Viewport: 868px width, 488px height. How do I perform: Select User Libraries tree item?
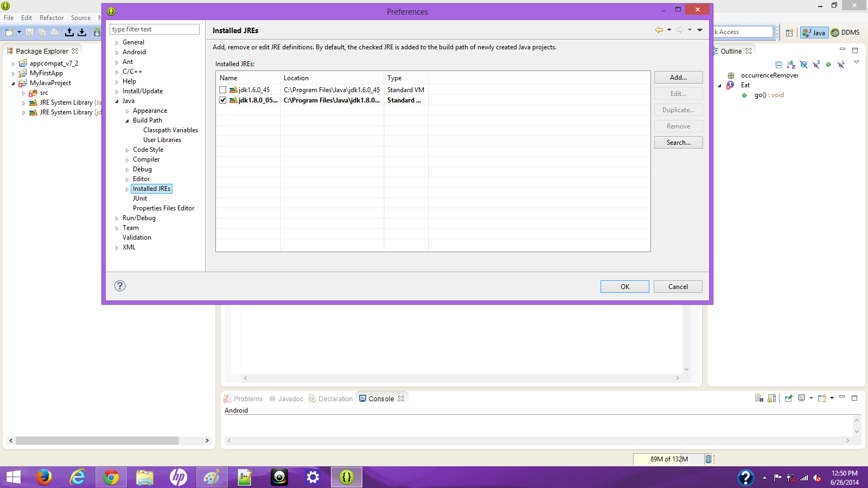click(162, 140)
